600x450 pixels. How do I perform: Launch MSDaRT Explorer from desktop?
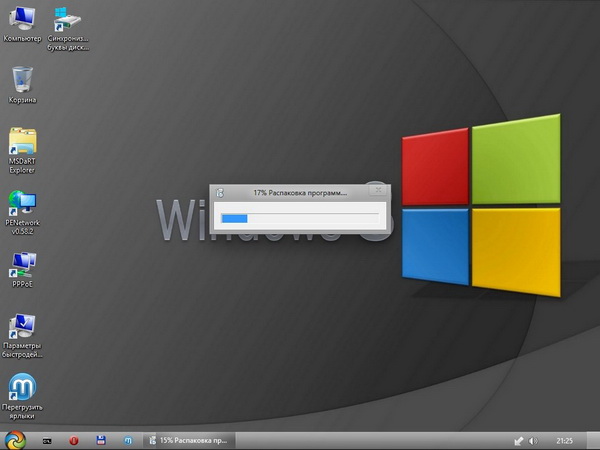pos(22,143)
